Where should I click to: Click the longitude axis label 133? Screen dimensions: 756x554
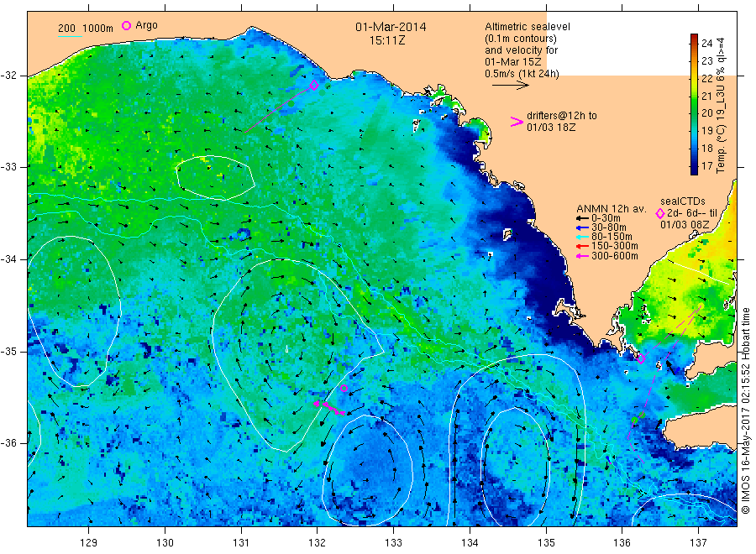pos(393,543)
